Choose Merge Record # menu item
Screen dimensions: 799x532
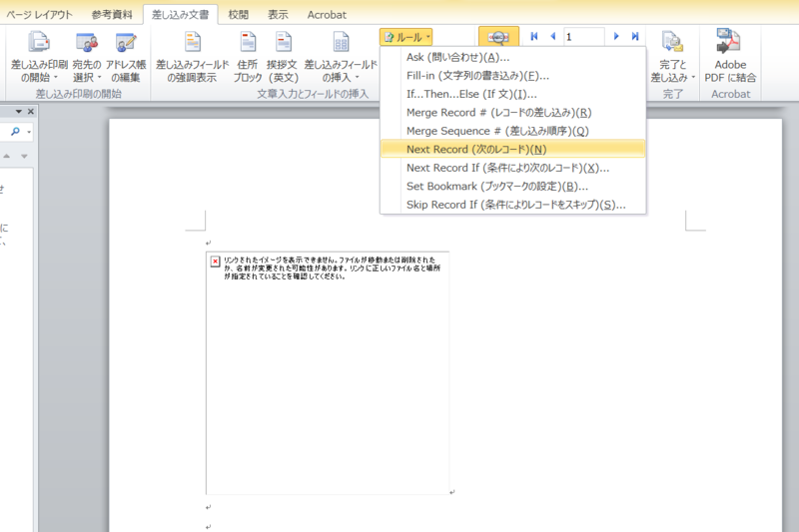(x=512, y=113)
